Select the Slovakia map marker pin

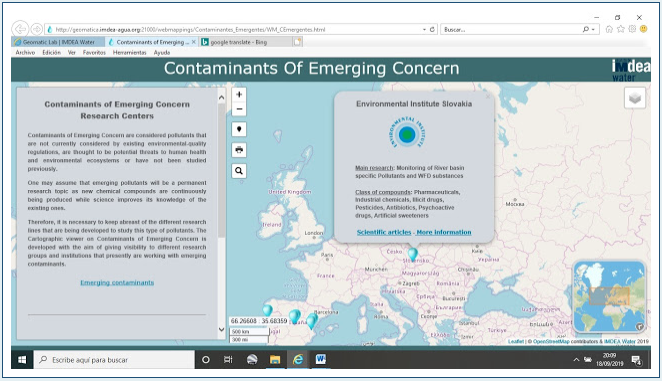pyautogui.click(x=412, y=253)
